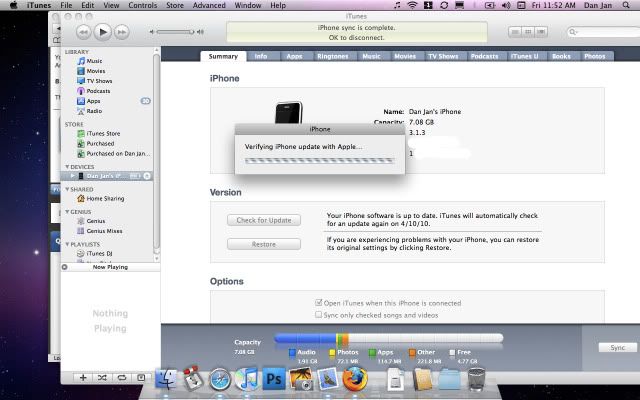Switch to the Photos tab
The width and height of the screenshot is (640, 400).
coord(595,56)
